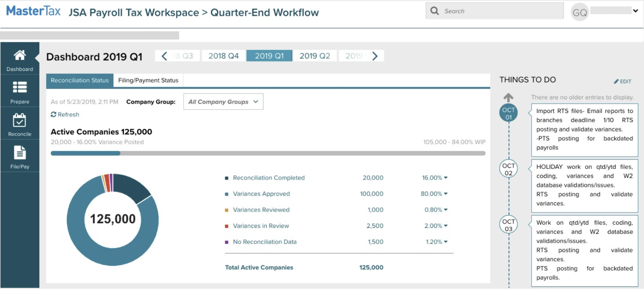Screen dimensions: 644x289
Task: Open the Dashboard home icon
Action: pyautogui.click(x=20, y=55)
